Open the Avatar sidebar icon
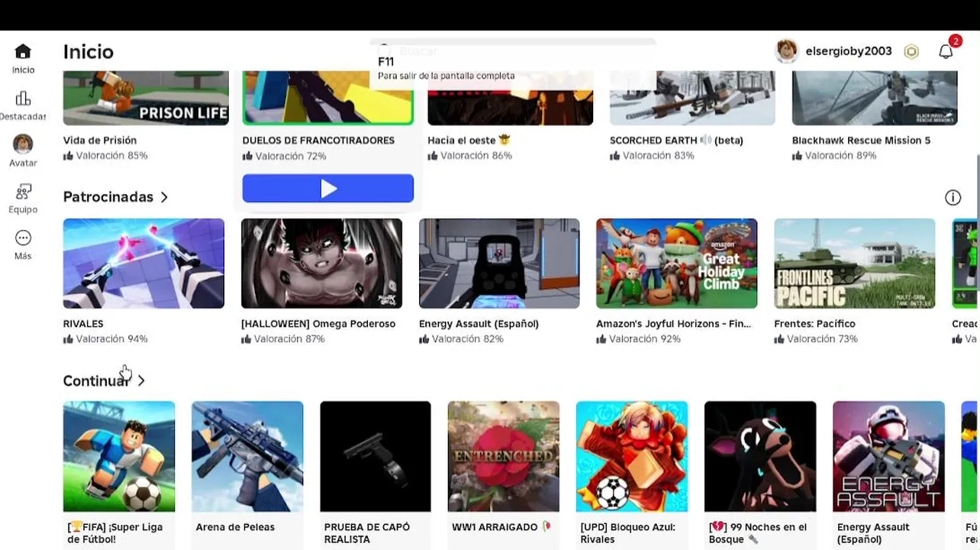980x550 pixels. pos(23,144)
